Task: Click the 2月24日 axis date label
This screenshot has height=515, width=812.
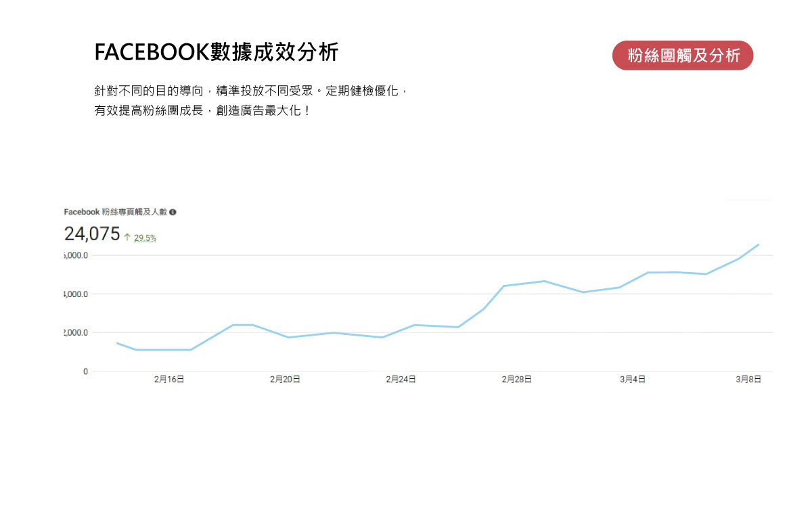Action: click(401, 380)
